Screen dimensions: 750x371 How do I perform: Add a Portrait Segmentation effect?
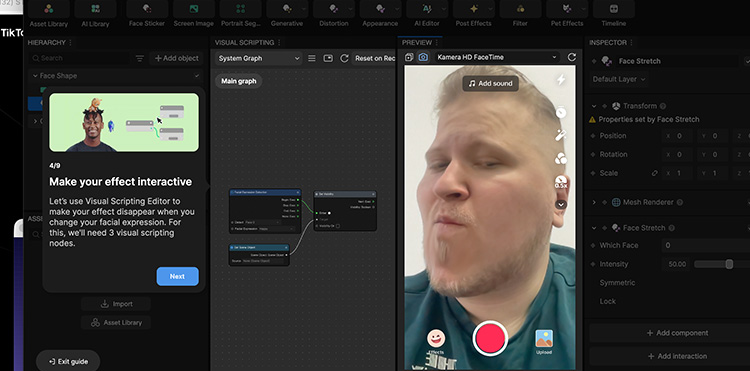[240, 15]
